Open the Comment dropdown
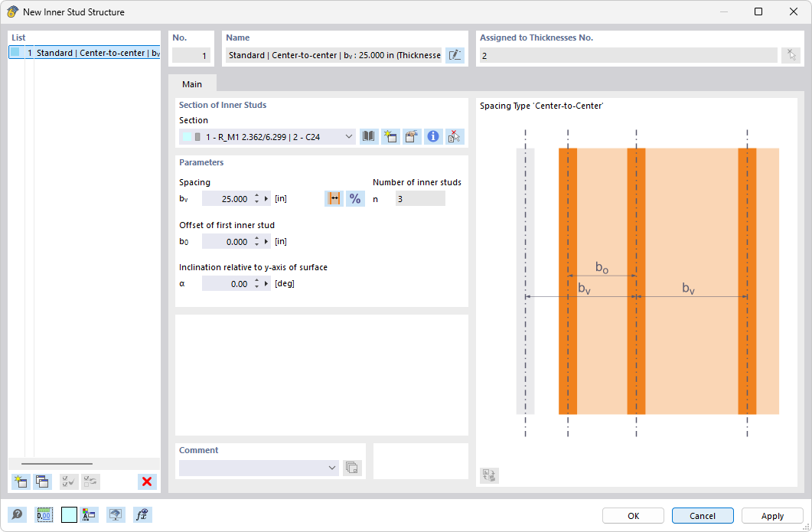This screenshot has height=532, width=812. 332,467
